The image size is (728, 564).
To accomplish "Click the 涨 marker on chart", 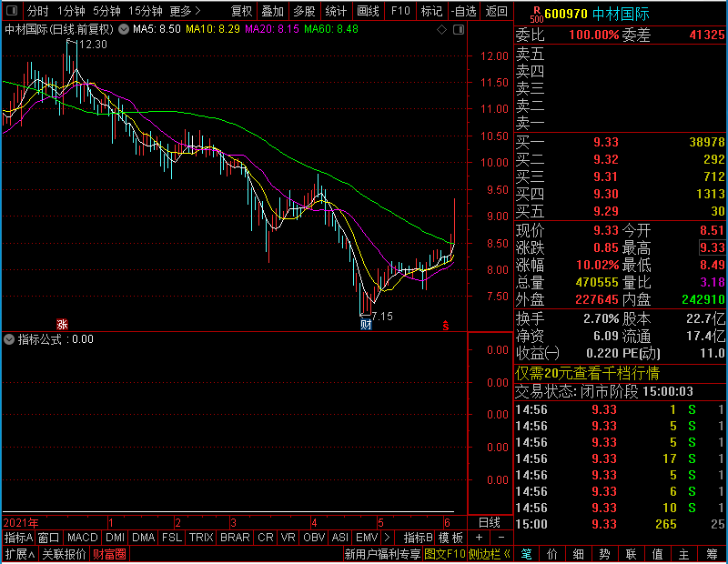I will (x=62, y=324).
